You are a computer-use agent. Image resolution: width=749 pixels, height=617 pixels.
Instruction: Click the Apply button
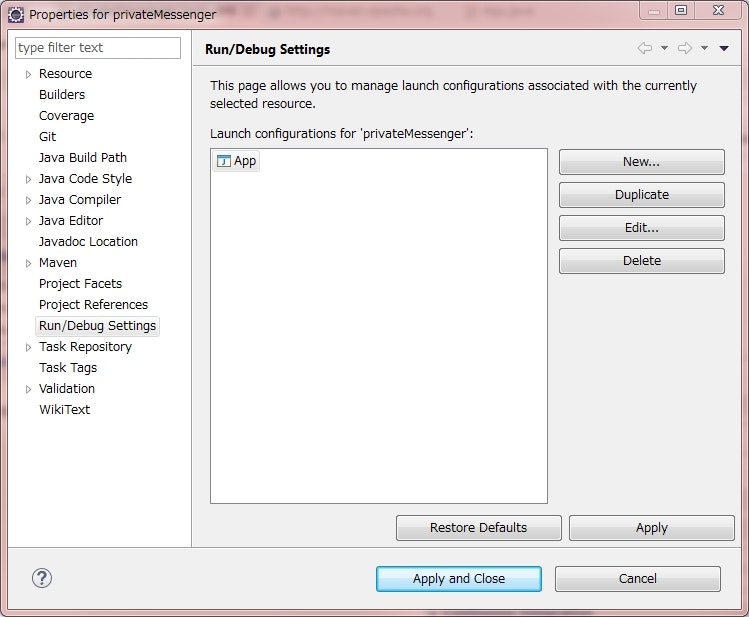tap(652, 528)
